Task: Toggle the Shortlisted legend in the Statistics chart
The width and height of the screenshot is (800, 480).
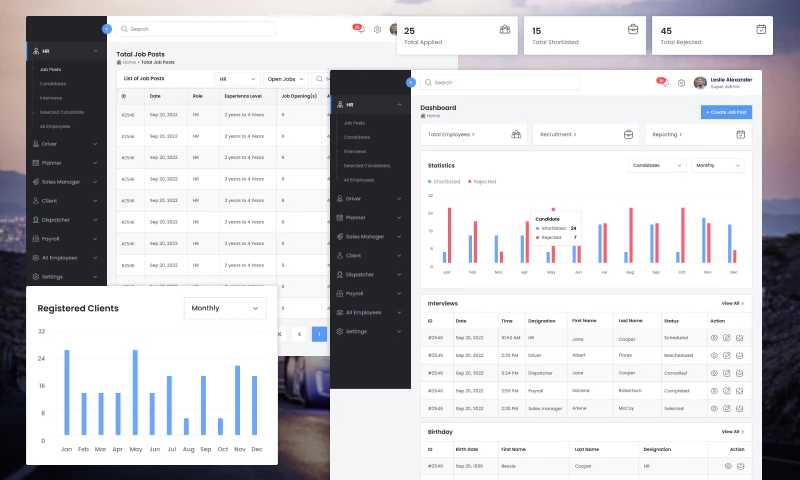Action: click(444, 182)
